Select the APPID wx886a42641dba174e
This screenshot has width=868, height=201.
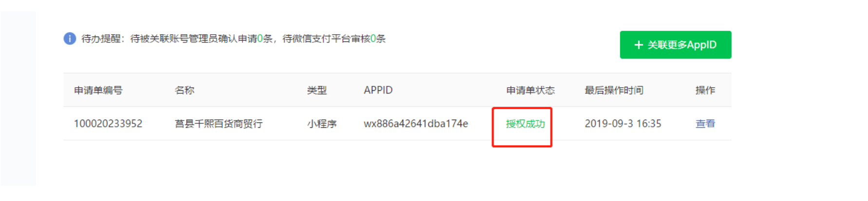click(x=416, y=124)
